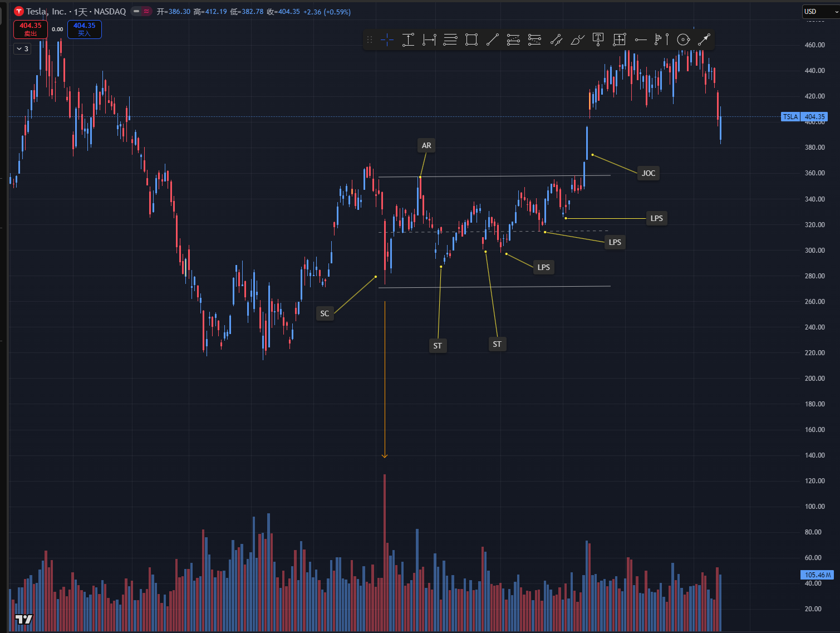Select the crosshair cursor tool
Viewport: 840px width, 633px height.
[x=387, y=40]
